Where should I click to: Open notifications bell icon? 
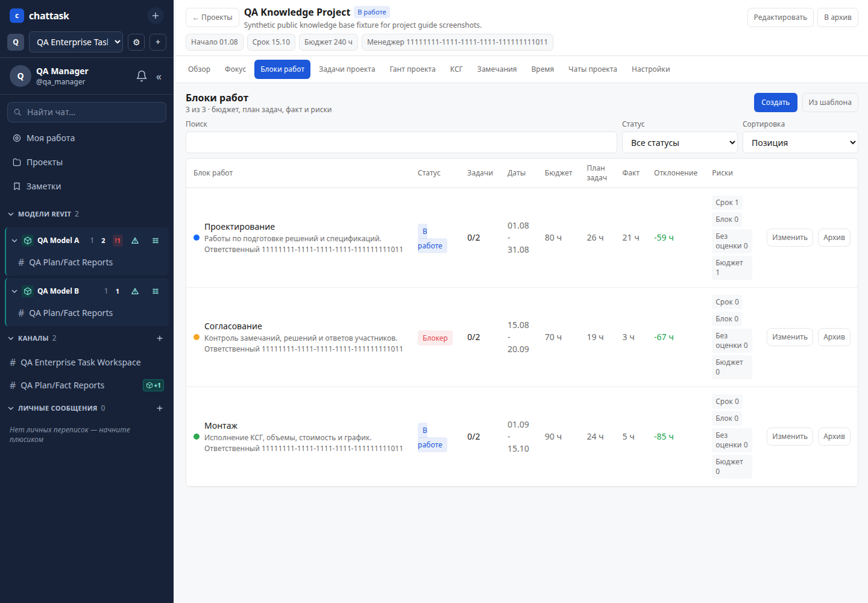point(142,76)
